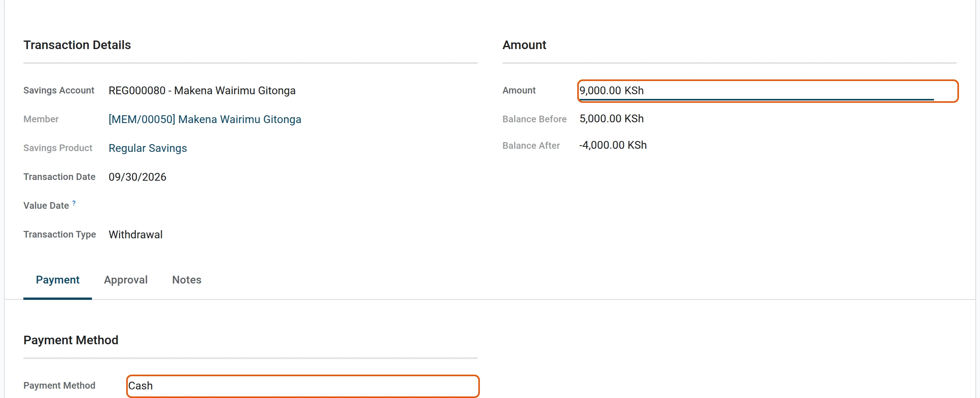Viewport: 980px width, 398px height.
Task: Click the Savings Account label
Action: (59, 90)
